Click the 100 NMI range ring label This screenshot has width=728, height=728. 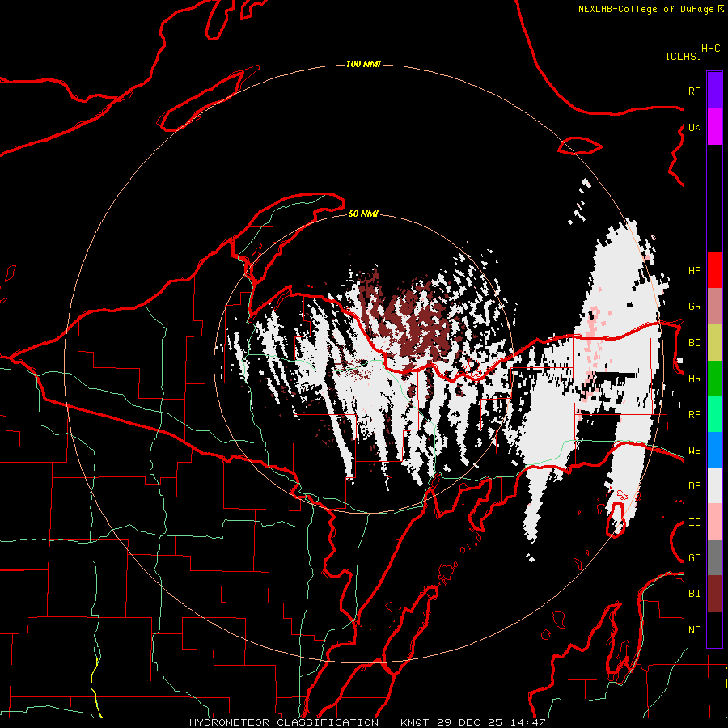click(x=363, y=64)
